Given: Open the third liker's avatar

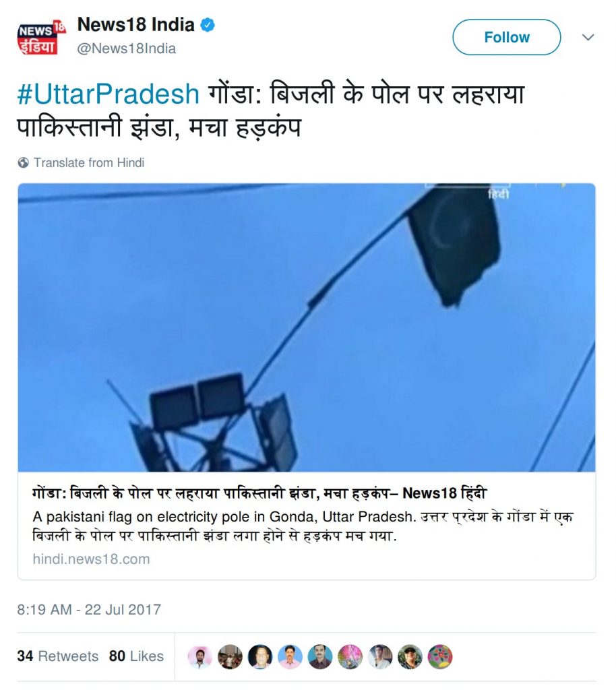Looking at the screenshot, I should pos(260,657).
